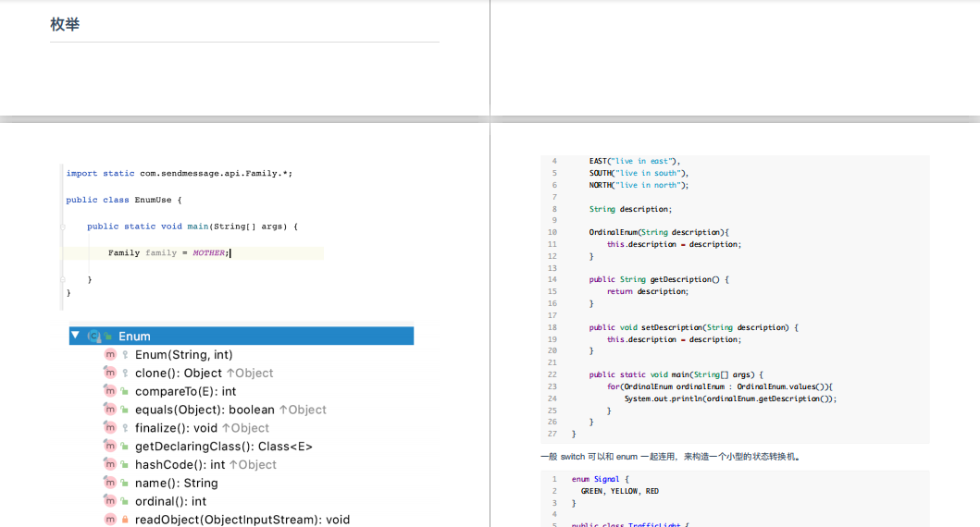The image size is (980, 527).
Task: Select the Enum row in structure tree
Action: [242, 336]
